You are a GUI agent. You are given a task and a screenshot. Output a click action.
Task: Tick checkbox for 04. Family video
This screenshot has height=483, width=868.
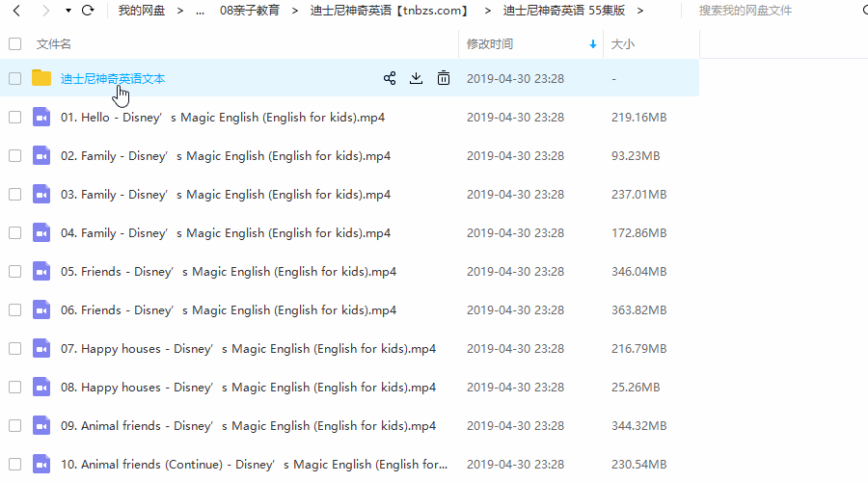tap(14, 233)
